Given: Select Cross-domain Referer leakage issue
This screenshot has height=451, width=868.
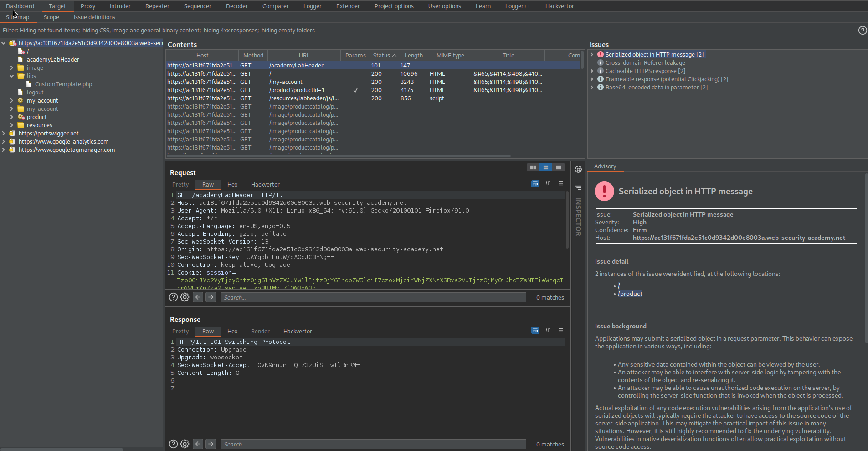Looking at the screenshot, I should [645, 62].
